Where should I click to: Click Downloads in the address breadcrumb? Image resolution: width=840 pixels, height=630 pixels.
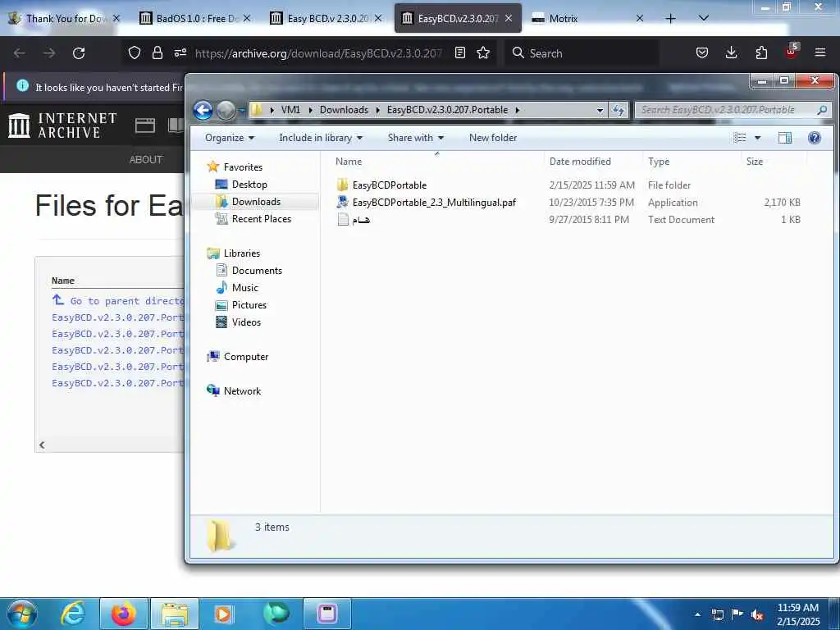344,110
